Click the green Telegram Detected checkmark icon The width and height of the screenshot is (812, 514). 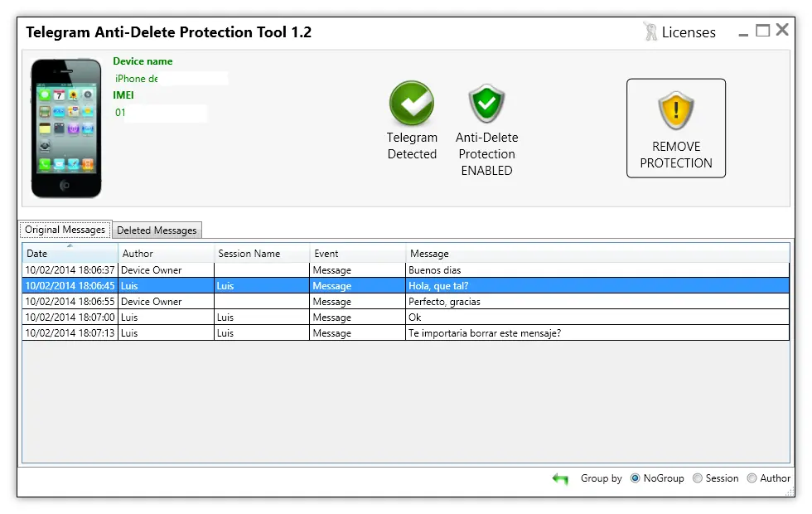click(x=412, y=103)
